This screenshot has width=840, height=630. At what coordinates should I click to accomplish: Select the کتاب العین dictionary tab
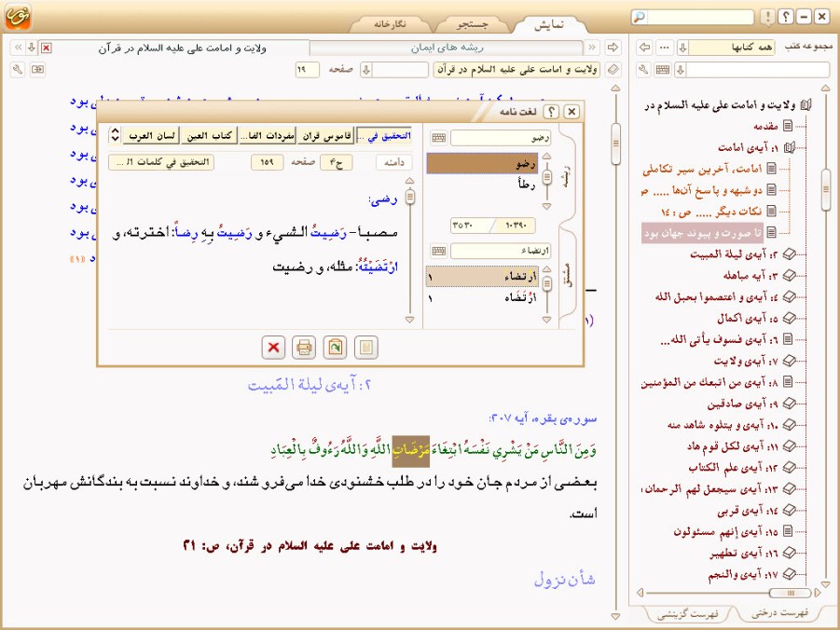[210, 135]
